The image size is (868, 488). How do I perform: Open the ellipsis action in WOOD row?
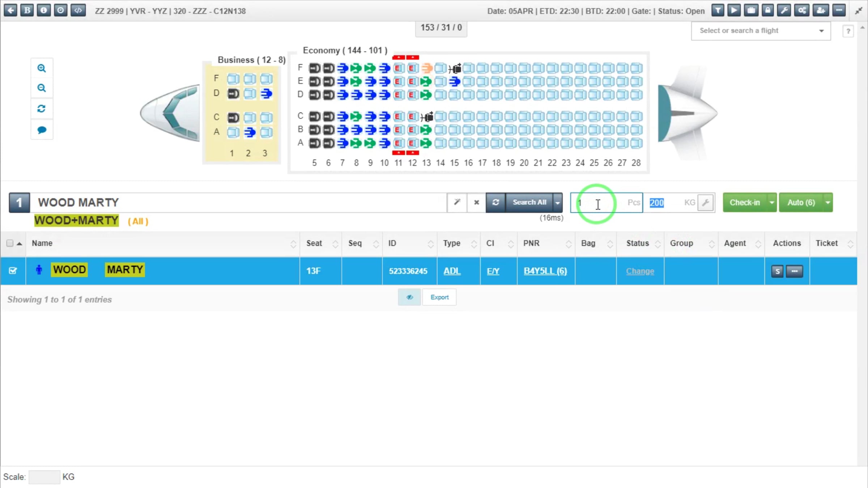(x=795, y=271)
